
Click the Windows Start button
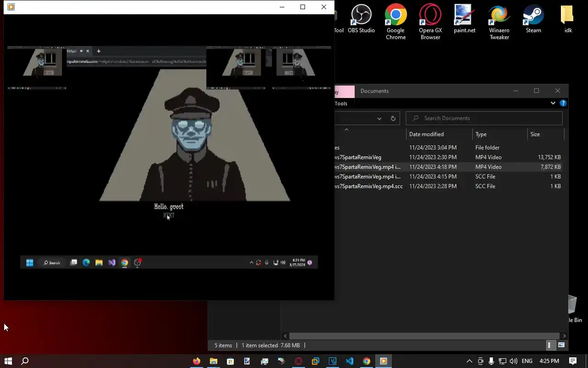point(8,361)
